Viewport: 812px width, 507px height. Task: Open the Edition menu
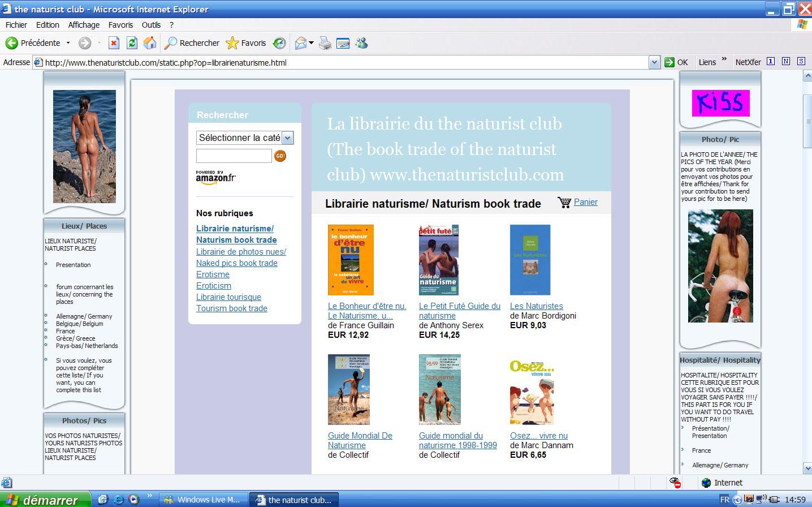(x=47, y=25)
